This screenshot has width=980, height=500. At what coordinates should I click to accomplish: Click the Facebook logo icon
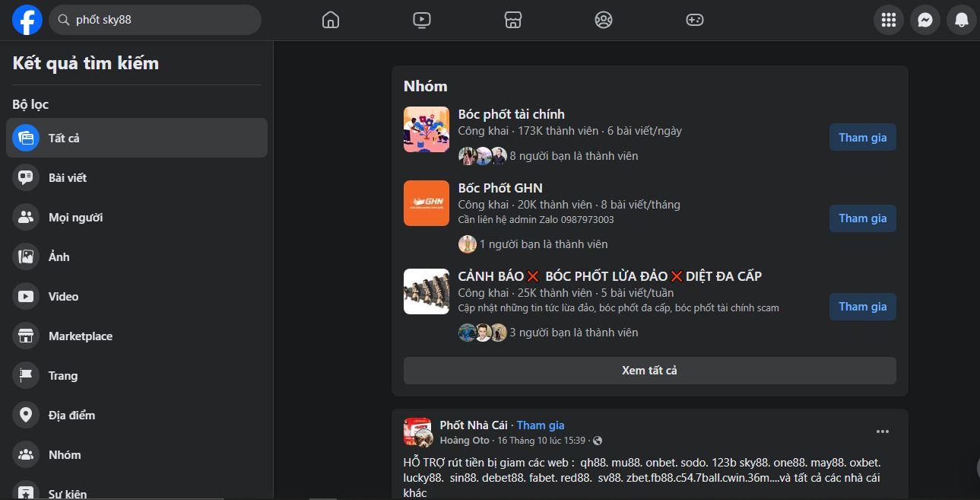pyautogui.click(x=27, y=20)
